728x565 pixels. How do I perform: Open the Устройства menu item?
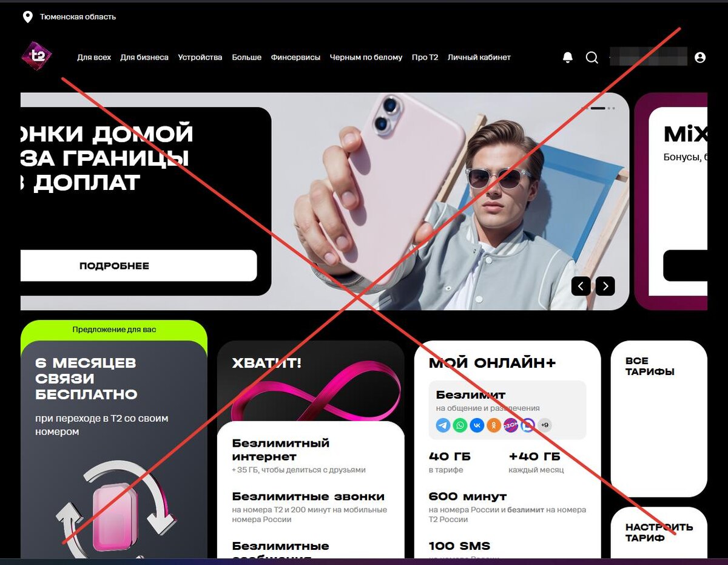coord(200,57)
